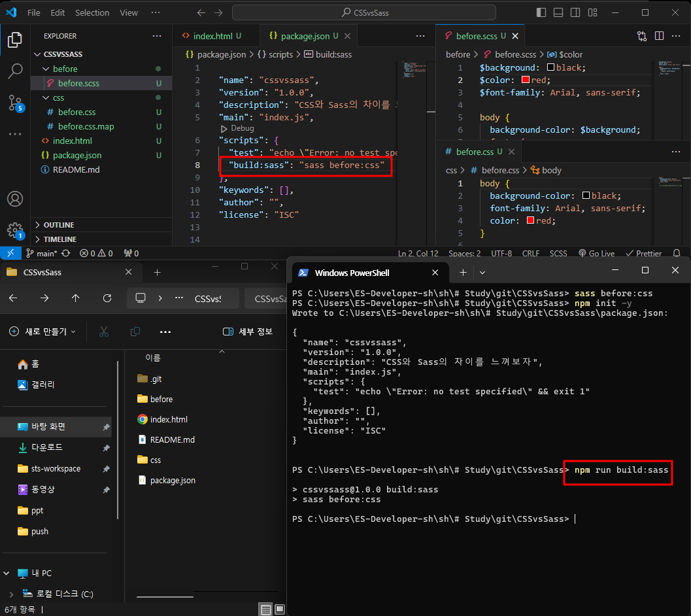The width and height of the screenshot is (691, 616).
Task: Customize layout icon in title bar
Action: [x=593, y=13]
